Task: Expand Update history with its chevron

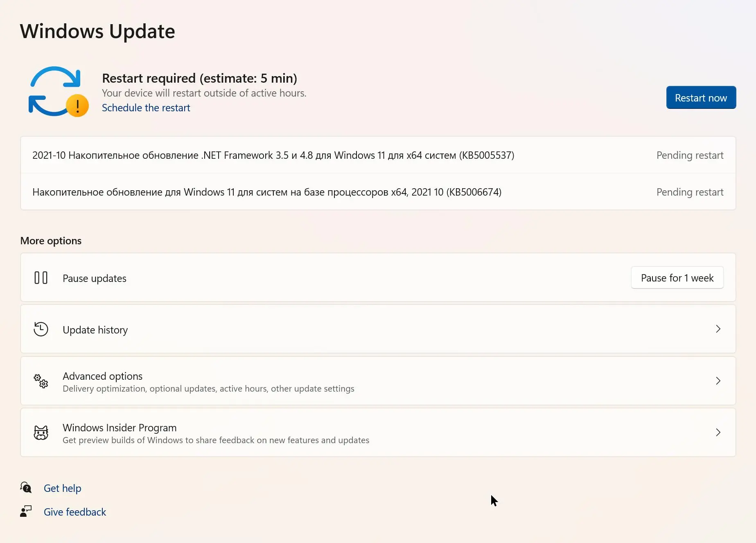Action: (x=718, y=329)
